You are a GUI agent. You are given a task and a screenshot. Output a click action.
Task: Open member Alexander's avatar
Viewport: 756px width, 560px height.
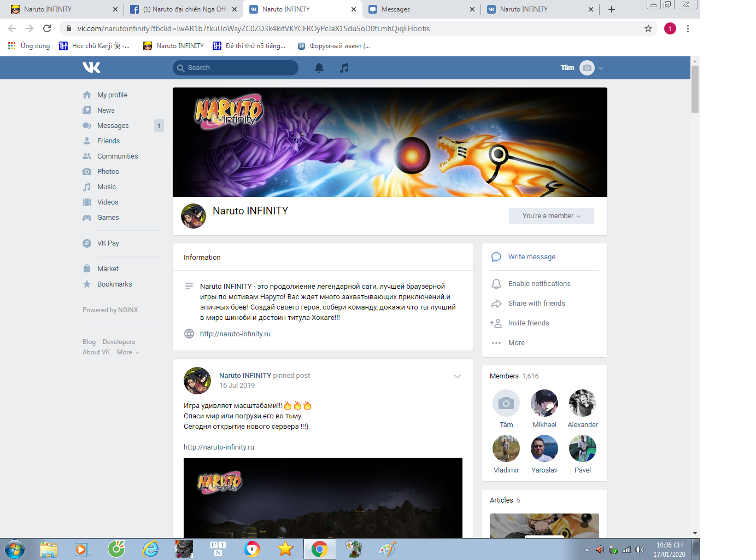583,403
